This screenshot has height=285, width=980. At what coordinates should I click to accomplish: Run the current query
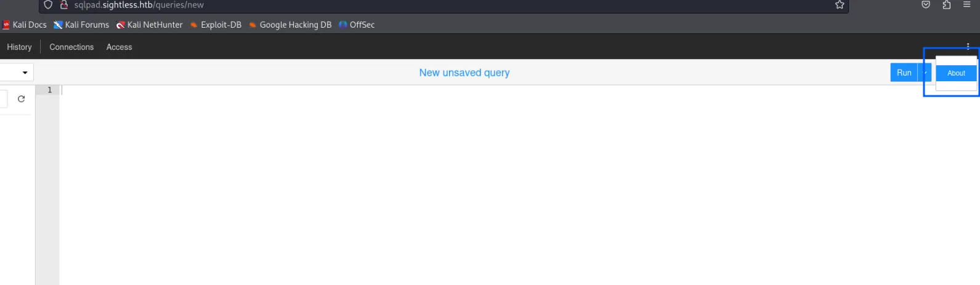904,73
